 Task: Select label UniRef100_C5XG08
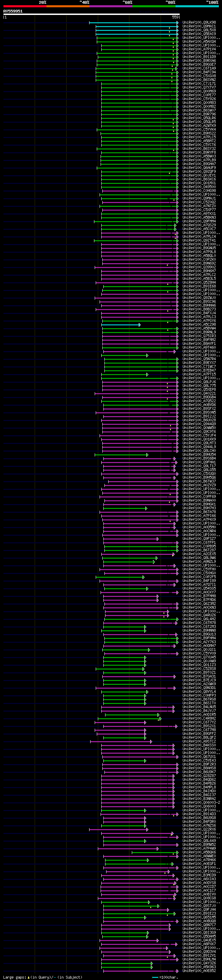pos(199,76)
